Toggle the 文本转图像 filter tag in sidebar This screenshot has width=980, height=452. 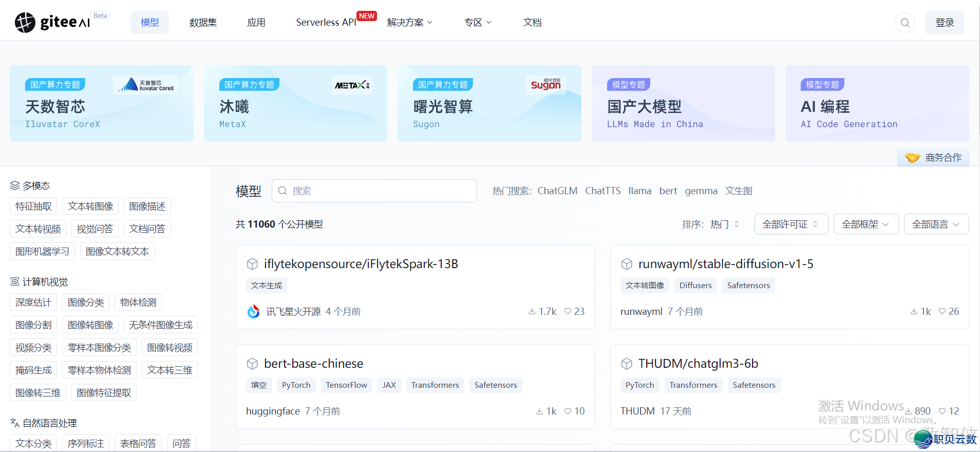coord(90,206)
